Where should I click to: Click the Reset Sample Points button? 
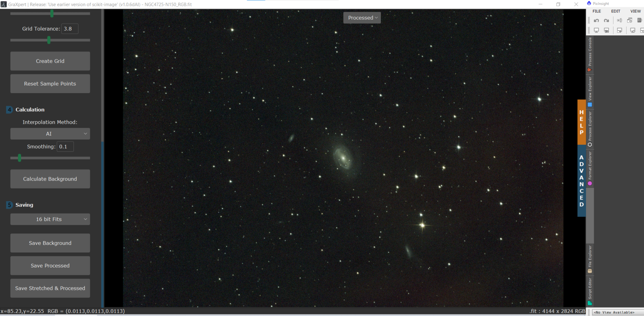pos(50,84)
